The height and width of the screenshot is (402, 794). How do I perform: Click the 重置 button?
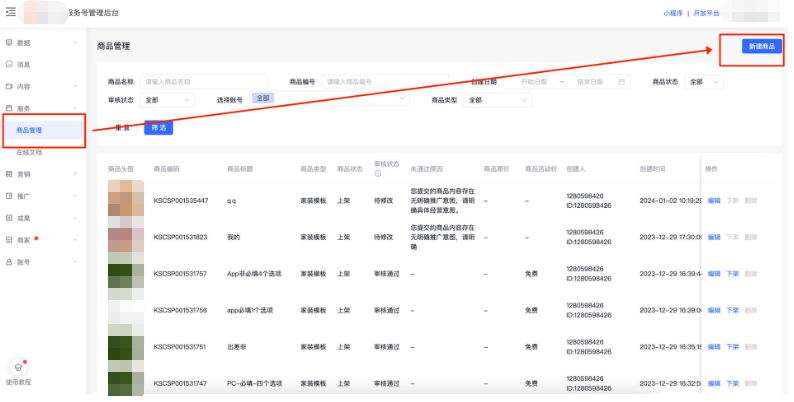(123, 128)
